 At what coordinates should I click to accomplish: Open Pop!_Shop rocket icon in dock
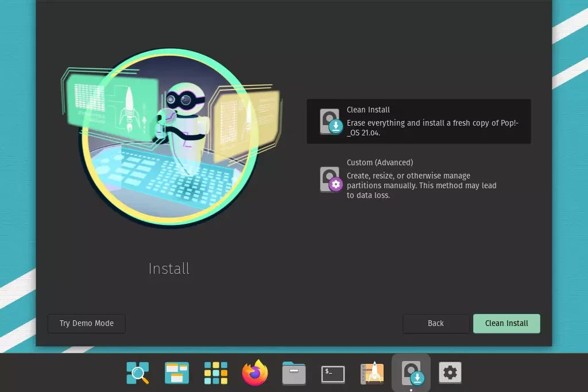click(x=372, y=373)
